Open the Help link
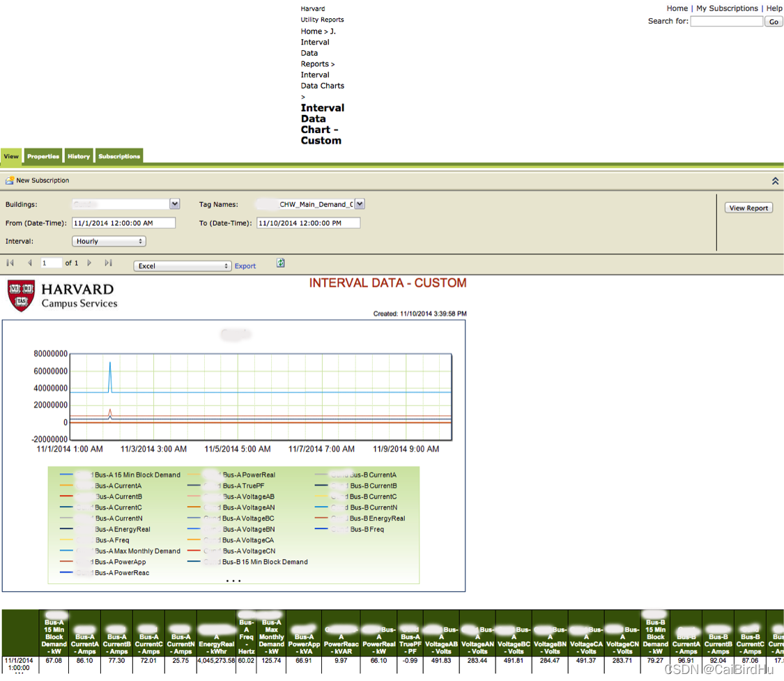The width and height of the screenshot is (784, 681). (774, 8)
